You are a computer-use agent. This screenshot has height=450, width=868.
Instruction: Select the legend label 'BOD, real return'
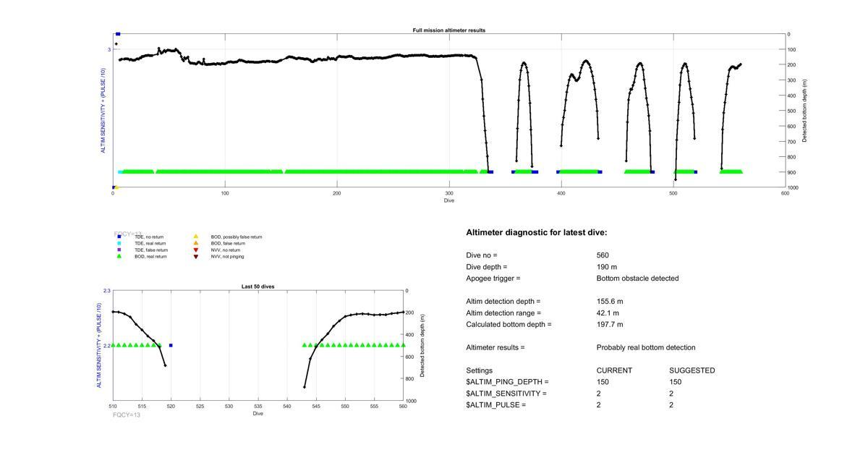coord(150,256)
